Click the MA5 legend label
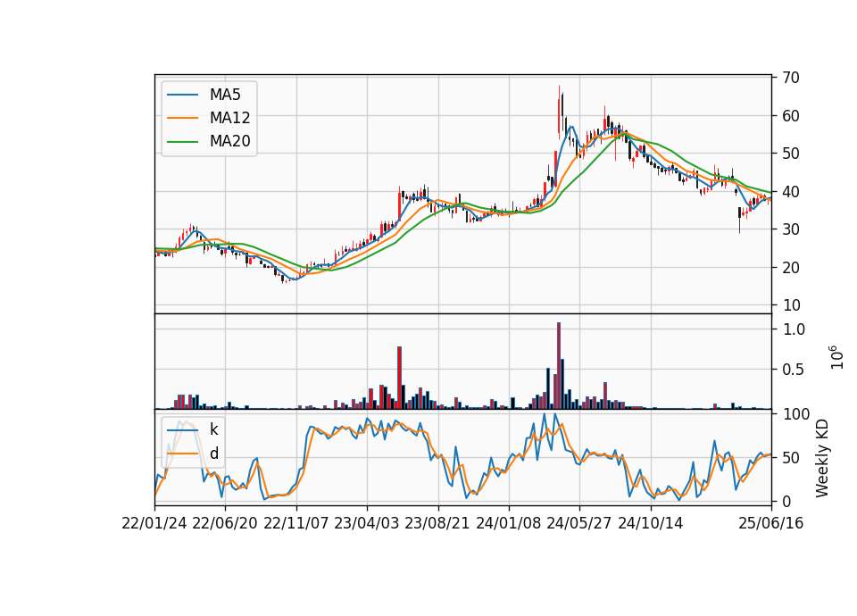The height and width of the screenshot is (616, 857). tap(225, 95)
